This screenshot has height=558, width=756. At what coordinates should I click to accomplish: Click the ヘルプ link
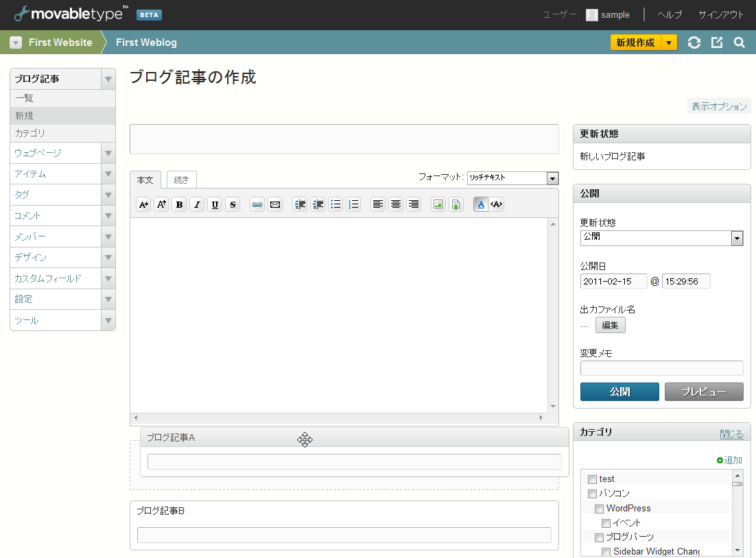[670, 15]
